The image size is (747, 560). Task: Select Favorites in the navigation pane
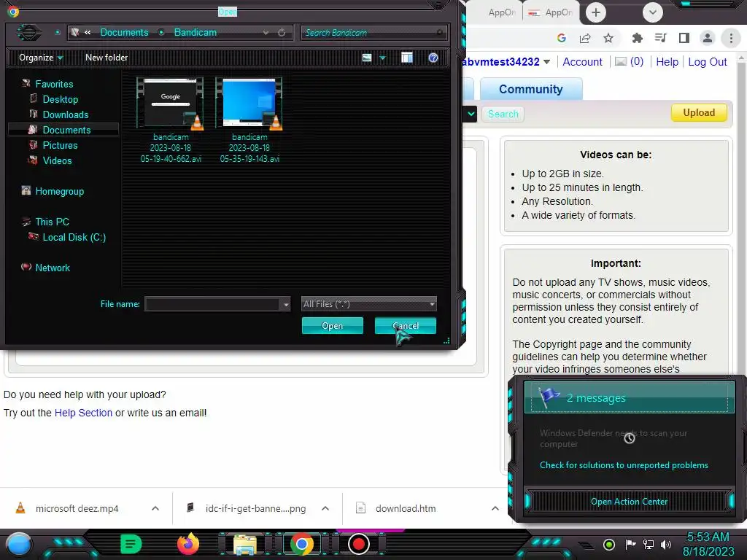pyautogui.click(x=54, y=84)
